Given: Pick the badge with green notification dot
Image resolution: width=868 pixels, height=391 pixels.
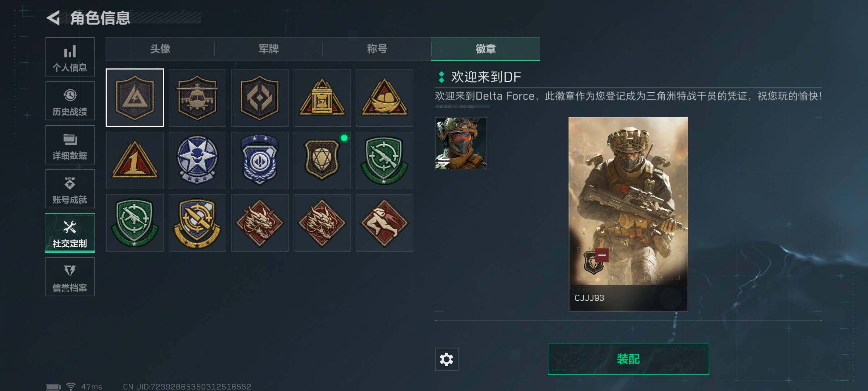Looking at the screenshot, I should [x=322, y=160].
